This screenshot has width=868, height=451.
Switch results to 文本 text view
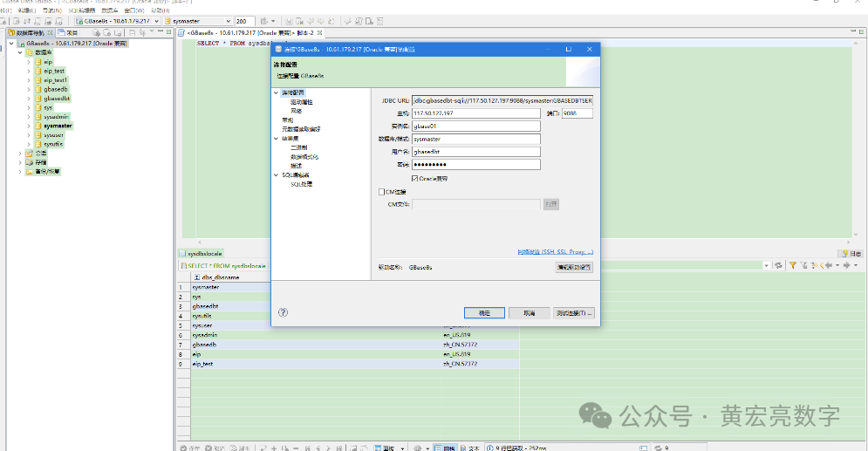click(x=470, y=448)
